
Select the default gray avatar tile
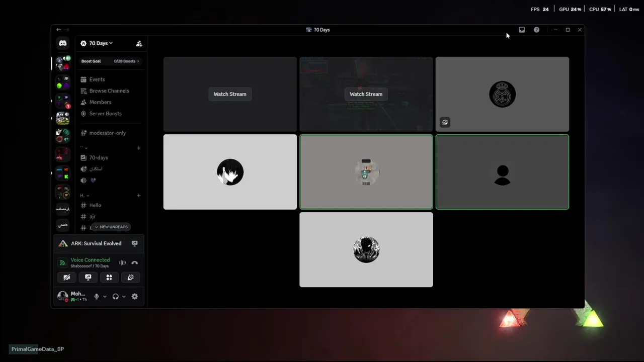[502, 172]
